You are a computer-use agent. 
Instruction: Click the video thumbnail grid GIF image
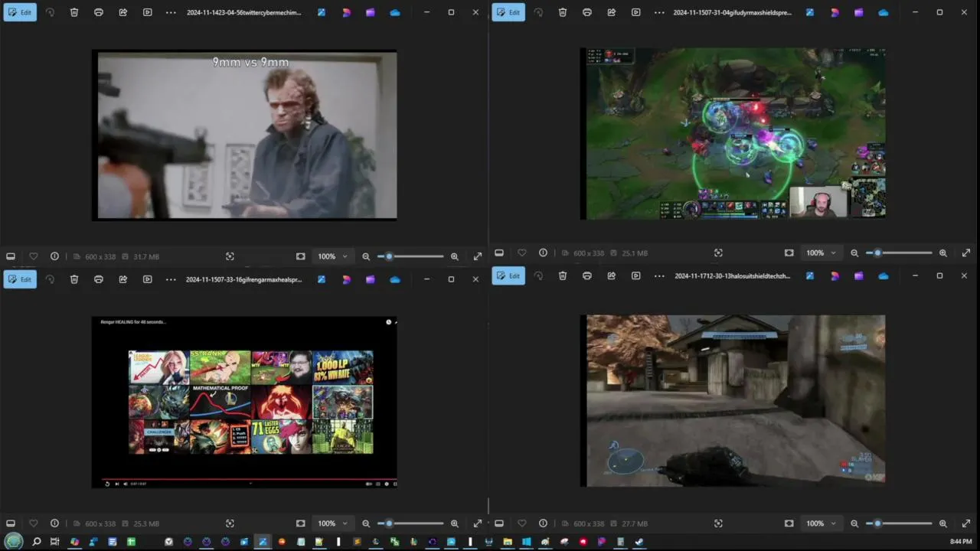(x=244, y=402)
